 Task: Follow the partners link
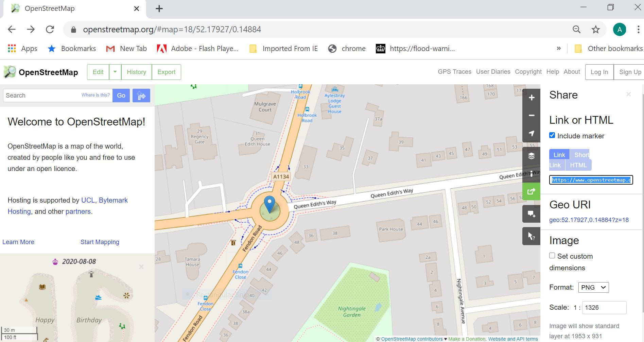click(78, 211)
